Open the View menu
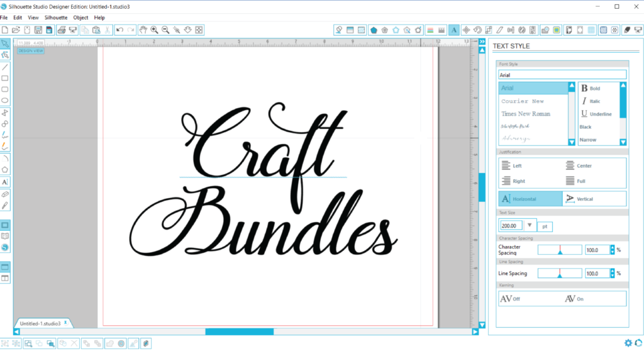This screenshot has height=351, width=644. pyautogui.click(x=33, y=18)
